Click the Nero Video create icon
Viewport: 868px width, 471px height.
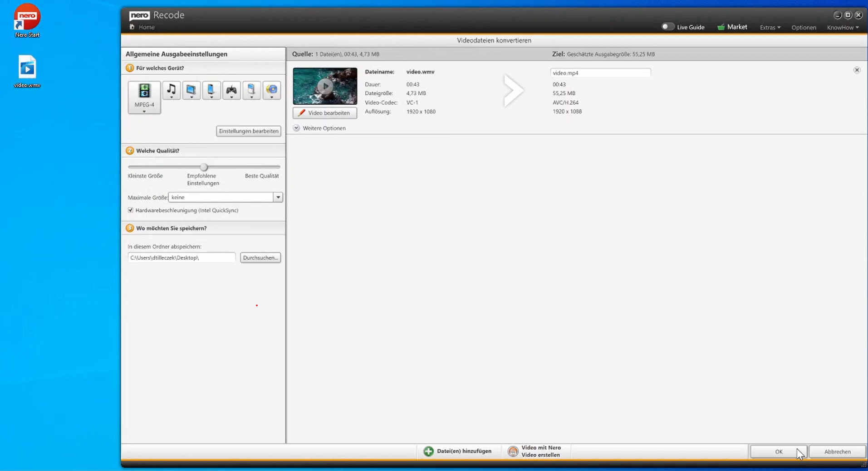point(513,452)
